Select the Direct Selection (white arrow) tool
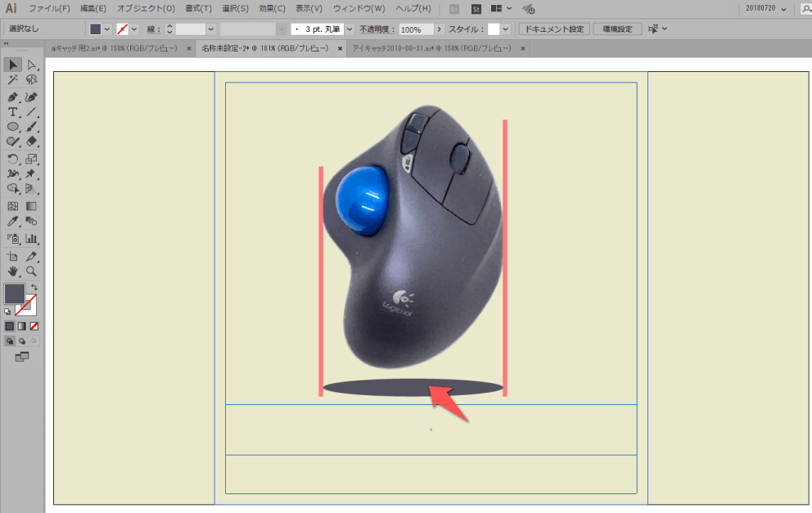Image resolution: width=812 pixels, height=513 pixels. pyautogui.click(x=32, y=65)
